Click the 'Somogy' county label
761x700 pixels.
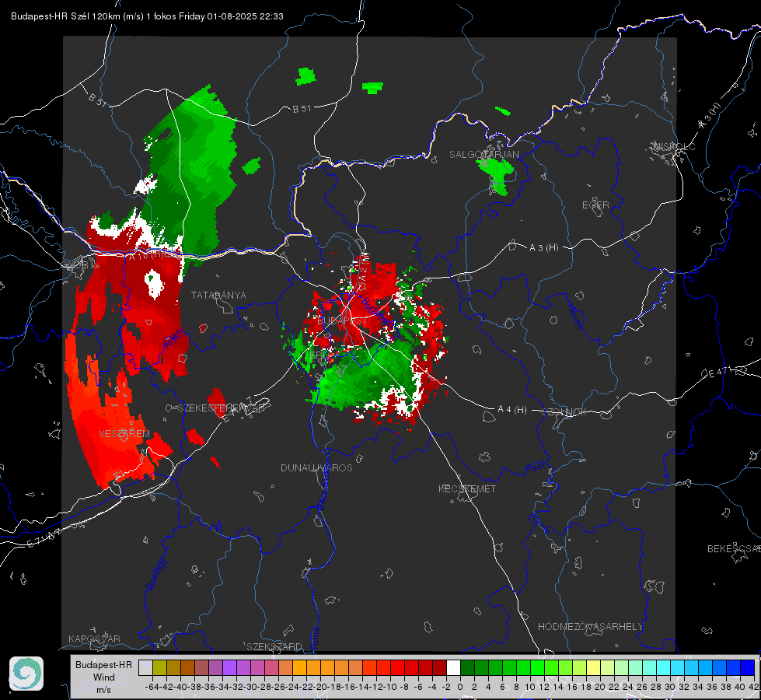156,575
